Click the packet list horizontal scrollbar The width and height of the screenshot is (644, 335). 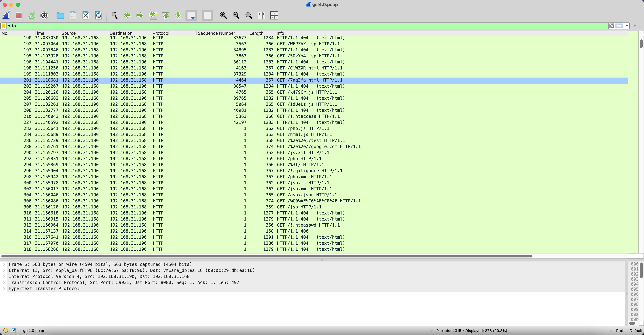[267, 256]
